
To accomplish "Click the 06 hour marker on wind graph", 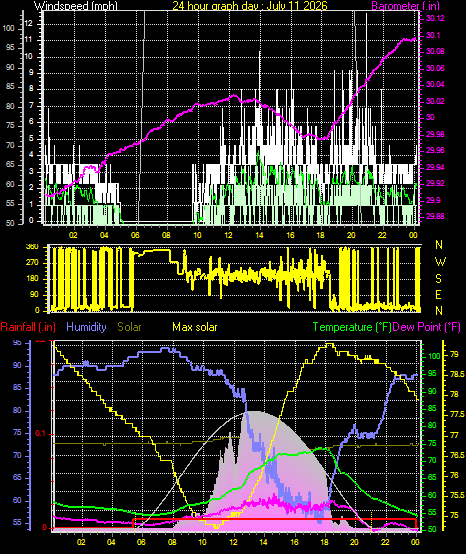I will point(135,235).
